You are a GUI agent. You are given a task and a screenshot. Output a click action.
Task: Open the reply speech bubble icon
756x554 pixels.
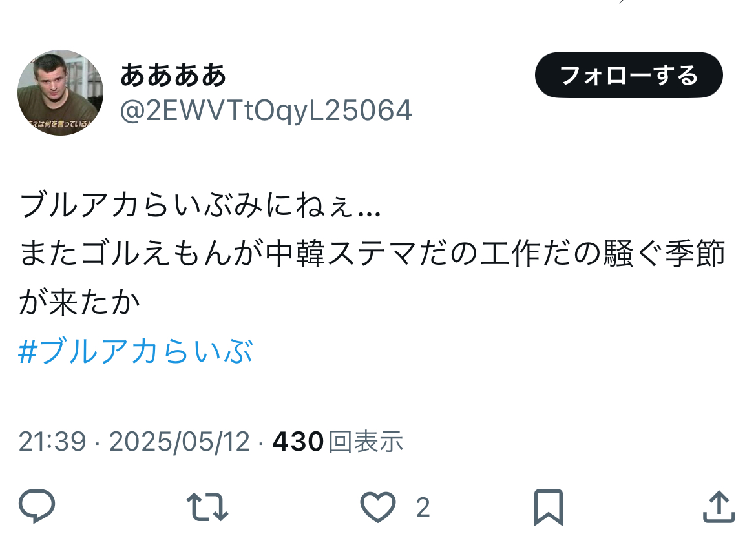(37, 506)
